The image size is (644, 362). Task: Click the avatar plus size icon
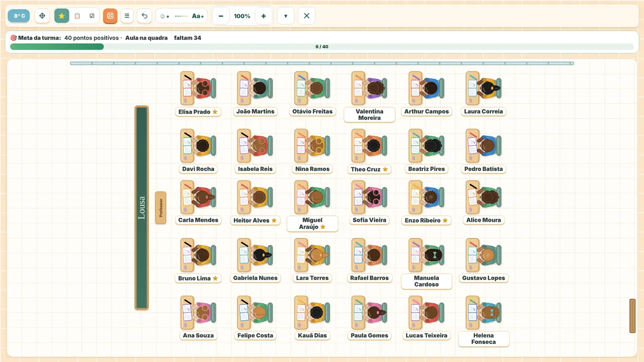(x=165, y=17)
